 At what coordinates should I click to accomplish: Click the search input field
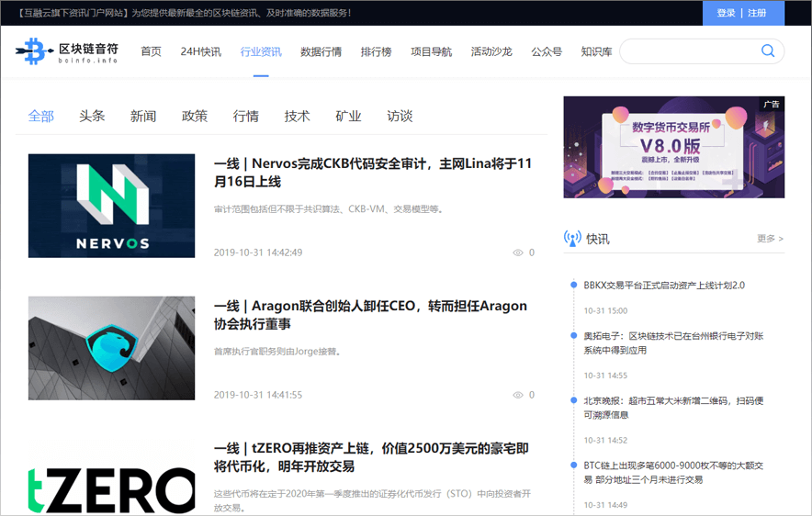pos(689,51)
